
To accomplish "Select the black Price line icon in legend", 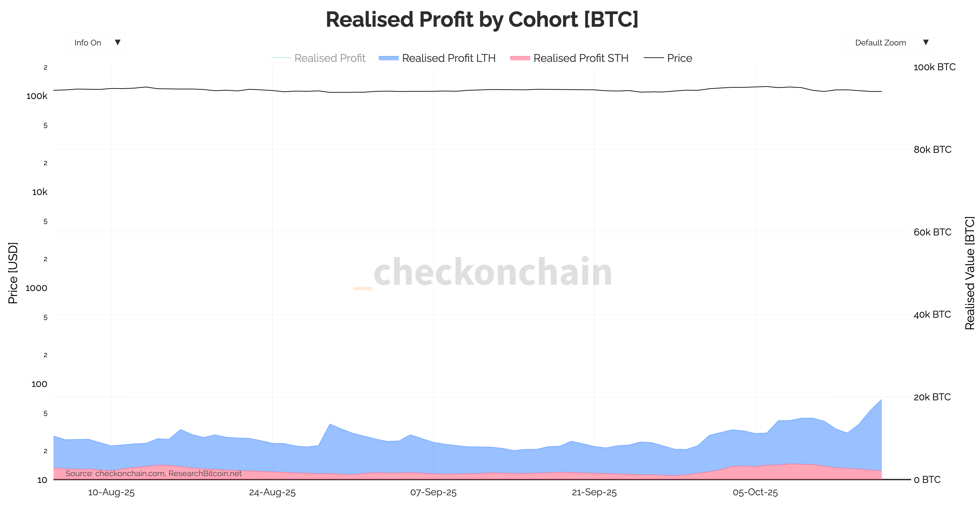I will click(653, 58).
